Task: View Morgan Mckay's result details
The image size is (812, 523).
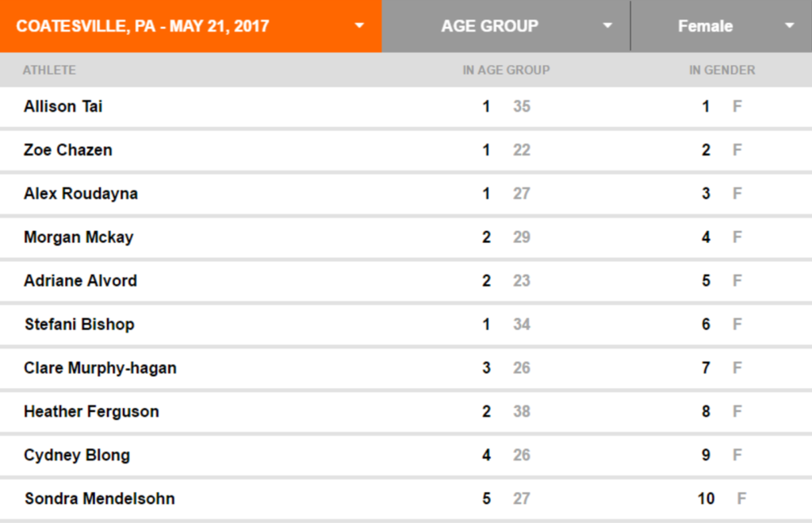Action: click(x=406, y=237)
